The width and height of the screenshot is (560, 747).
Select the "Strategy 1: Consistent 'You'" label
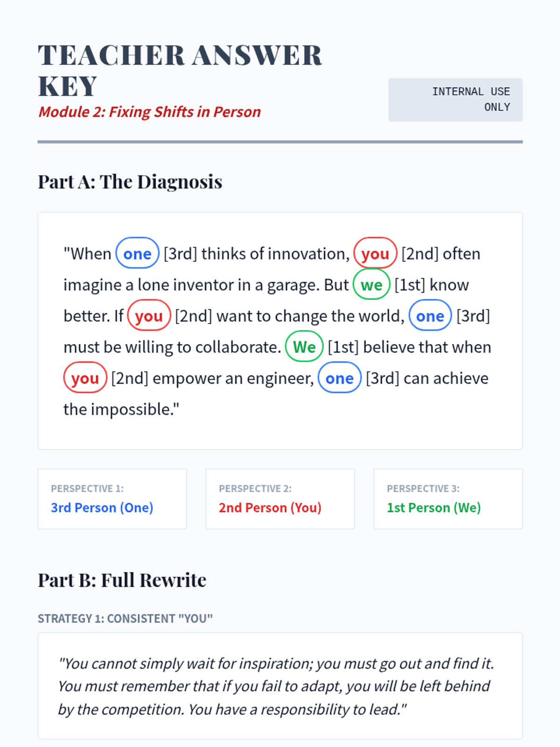125,619
